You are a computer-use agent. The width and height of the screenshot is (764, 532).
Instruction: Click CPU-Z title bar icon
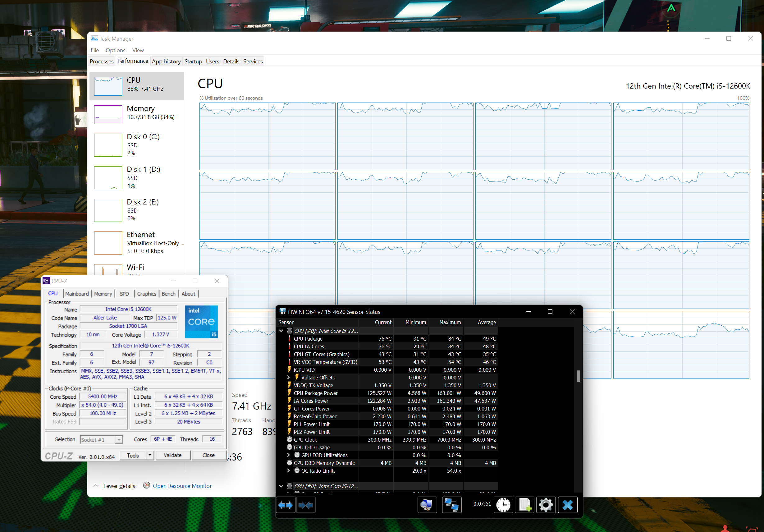coord(47,281)
